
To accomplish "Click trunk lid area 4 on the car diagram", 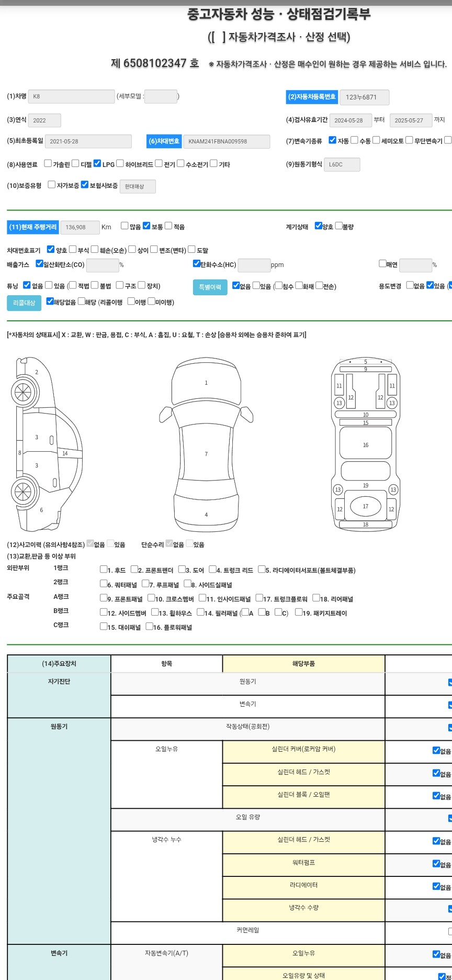I will pos(206,514).
